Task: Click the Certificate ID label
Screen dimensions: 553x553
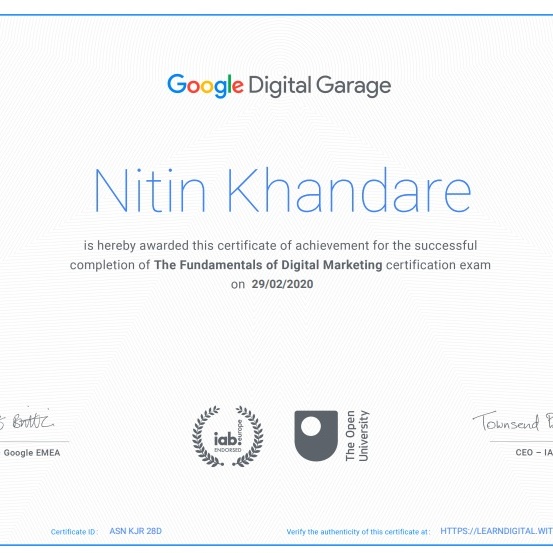Action: point(74,531)
